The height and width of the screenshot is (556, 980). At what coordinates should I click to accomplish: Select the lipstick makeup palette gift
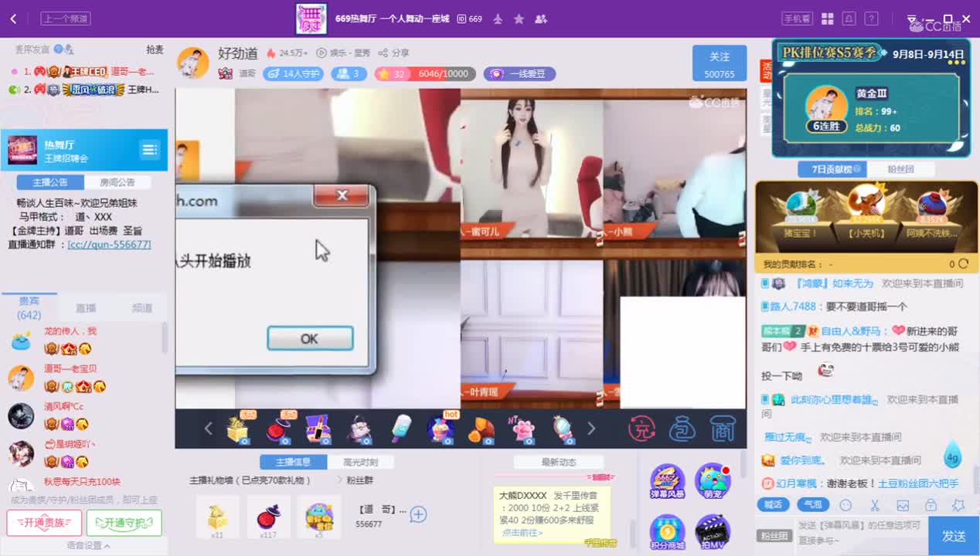(x=318, y=429)
